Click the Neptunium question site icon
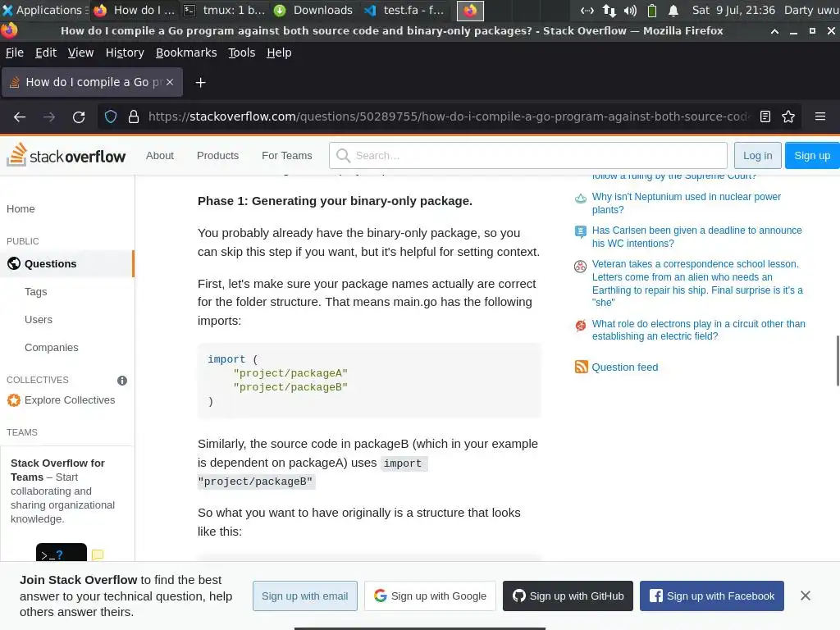840x630 pixels. (x=580, y=199)
